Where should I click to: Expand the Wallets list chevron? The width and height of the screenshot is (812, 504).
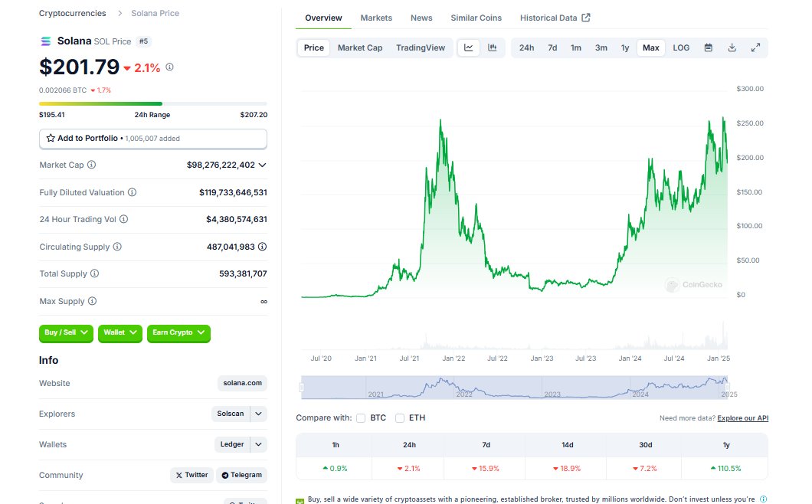(258, 444)
